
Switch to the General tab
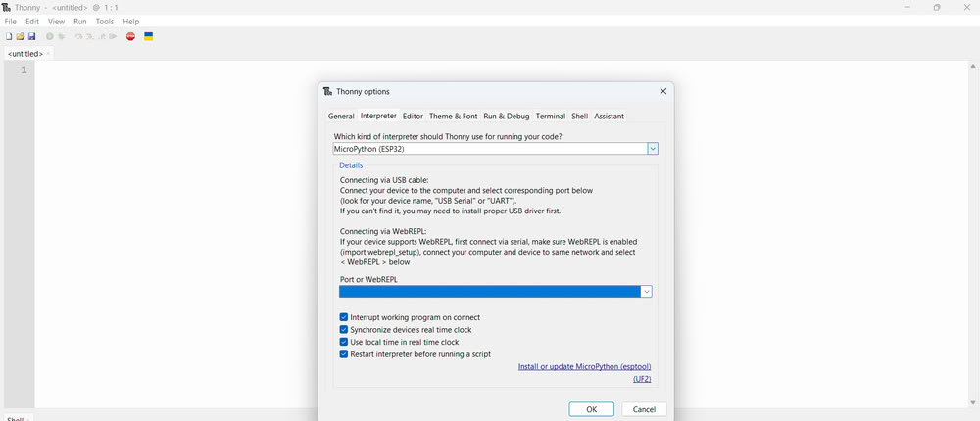341,117
